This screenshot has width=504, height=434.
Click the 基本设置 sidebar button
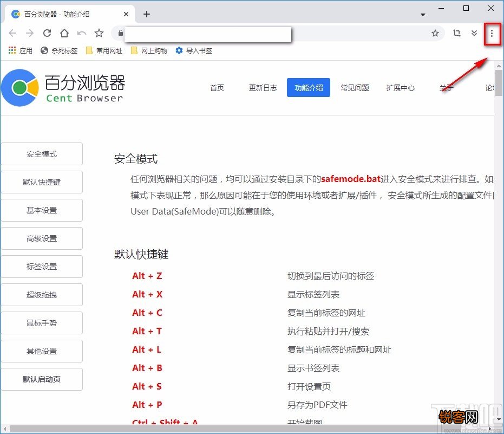click(42, 210)
